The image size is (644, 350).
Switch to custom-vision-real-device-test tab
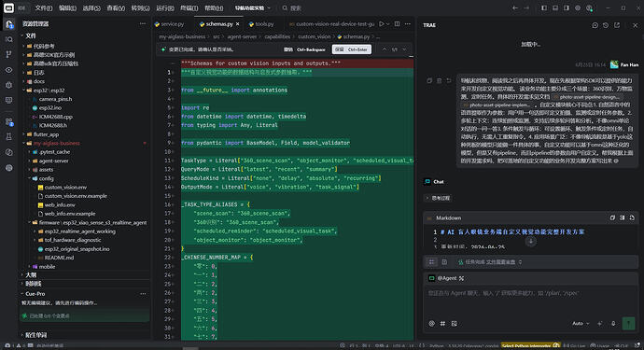pos(332,24)
